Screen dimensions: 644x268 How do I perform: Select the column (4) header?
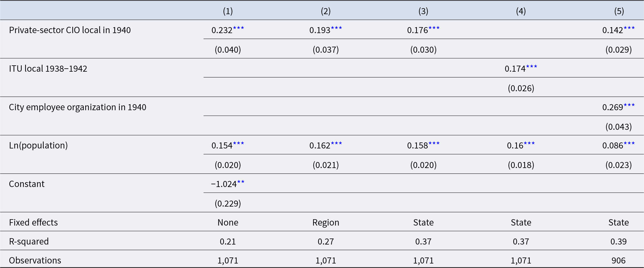[521, 11]
